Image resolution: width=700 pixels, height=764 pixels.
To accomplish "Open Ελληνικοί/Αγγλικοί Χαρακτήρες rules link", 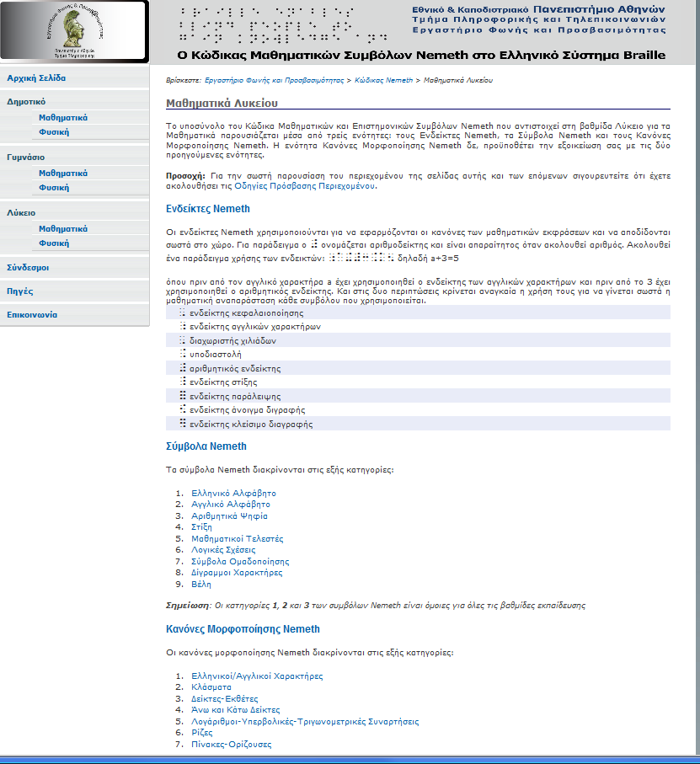I will tap(257, 676).
